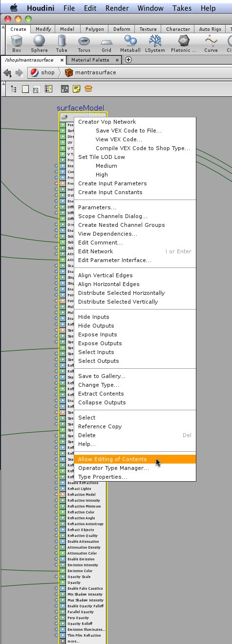Viewport: 232px width, 644px height.
Task: Click the 'mantrasurface' path segment
Action: pos(96,72)
